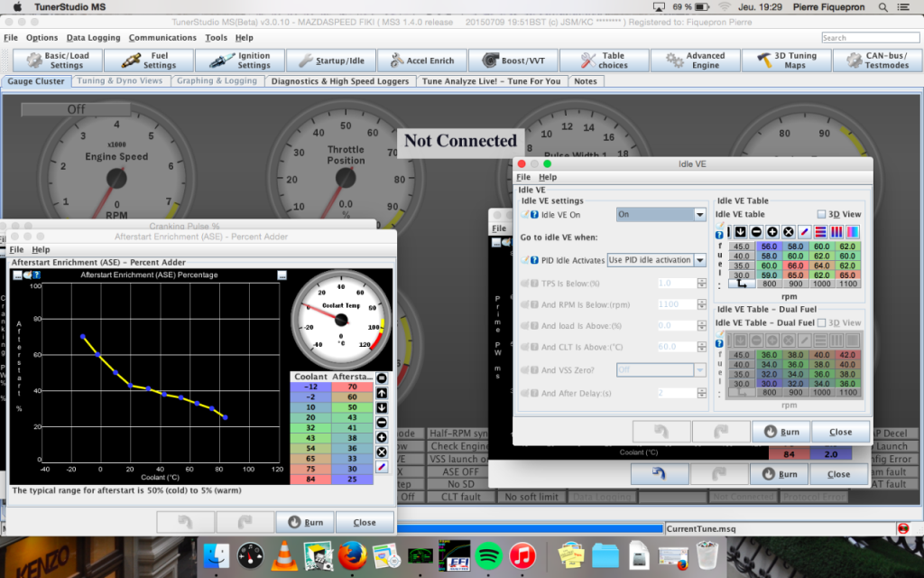Click stepper for TPS Is Below value
924x578 pixels.
tap(701, 283)
